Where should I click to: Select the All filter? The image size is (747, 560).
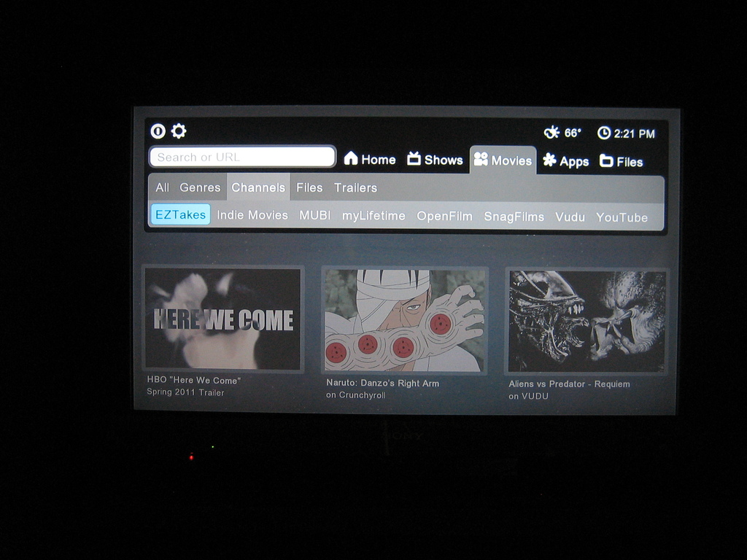162,187
